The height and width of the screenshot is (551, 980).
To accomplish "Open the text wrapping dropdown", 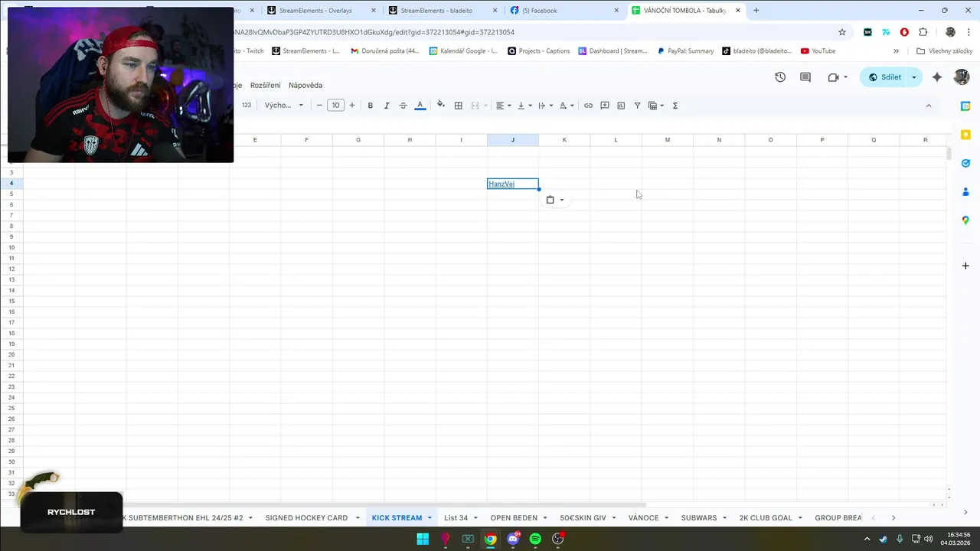I will pos(545,106).
